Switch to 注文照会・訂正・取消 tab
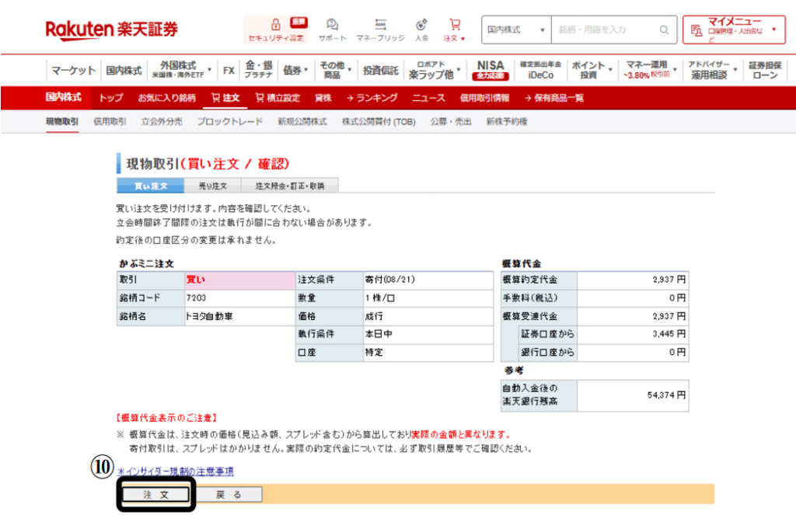The image size is (796, 532). [290, 186]
